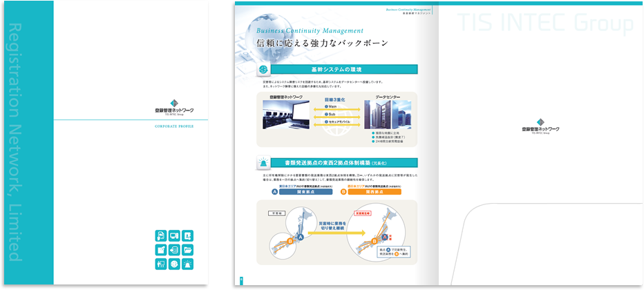Click the '24時間自家発電設備' bullet
Screen dimensions: 644x290
[x=388, y=141]
